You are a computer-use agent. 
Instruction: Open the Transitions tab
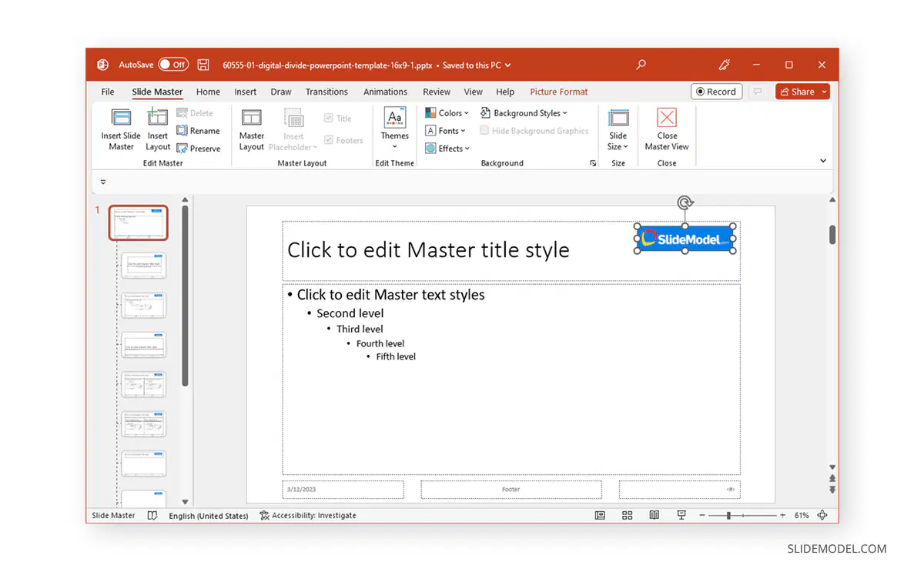click(x=326, y=92)
